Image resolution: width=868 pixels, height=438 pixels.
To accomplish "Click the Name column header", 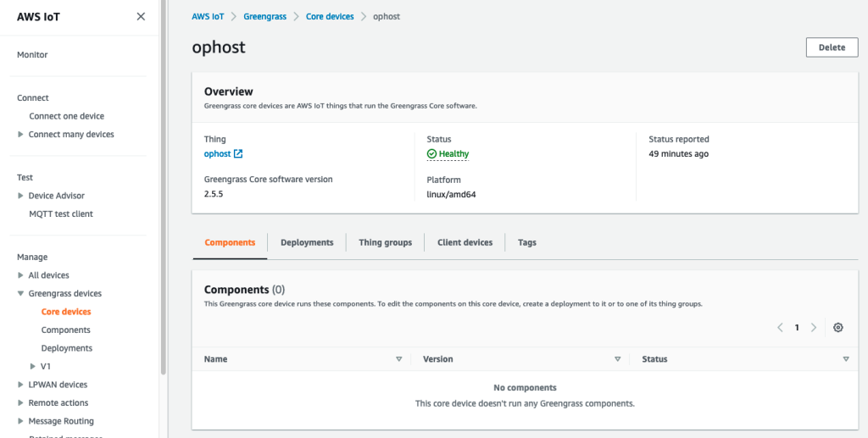I will click(x=216, y=359).
